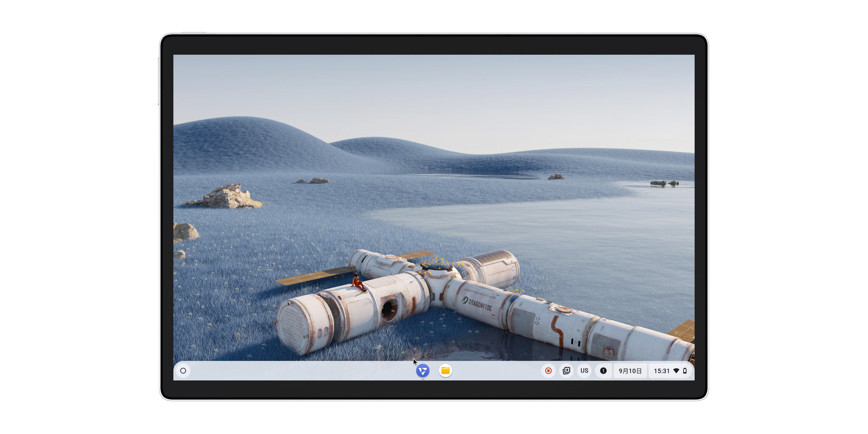Click an empty area of the shelf
The width and height of the screenshot is (868, 434).
pyautogui.click(x=303, y=371)
